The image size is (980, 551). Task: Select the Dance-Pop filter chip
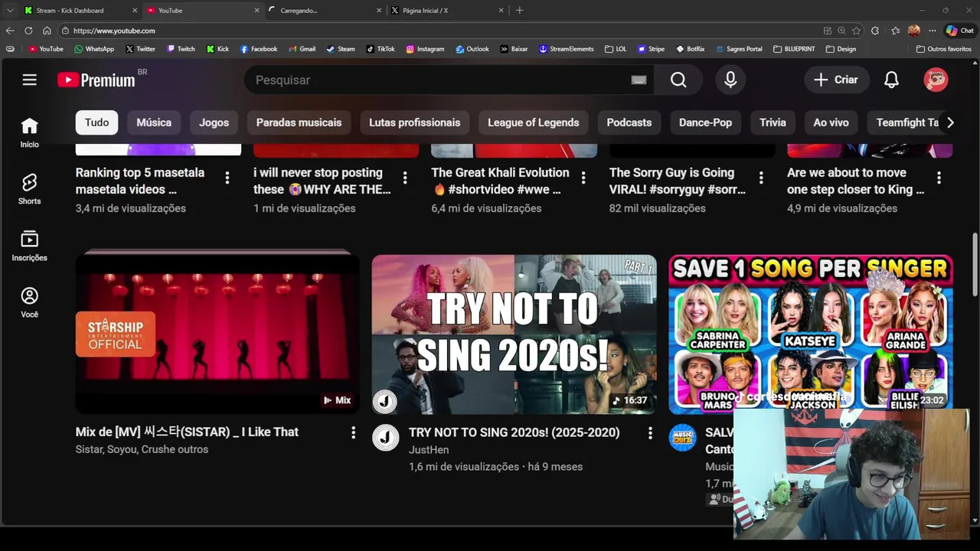705,122
